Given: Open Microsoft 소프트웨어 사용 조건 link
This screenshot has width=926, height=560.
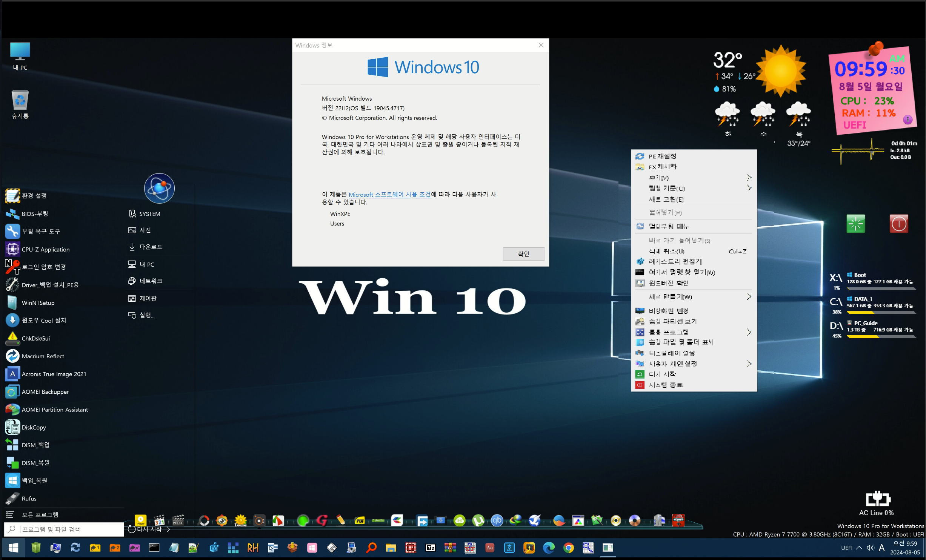Looking at the screenshot, I should (389, 195).
